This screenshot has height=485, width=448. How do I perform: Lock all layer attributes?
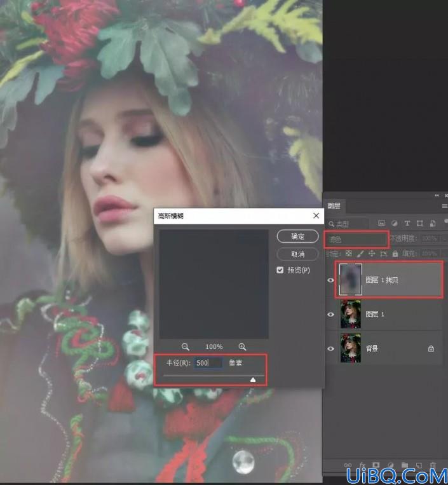[395, 254]
